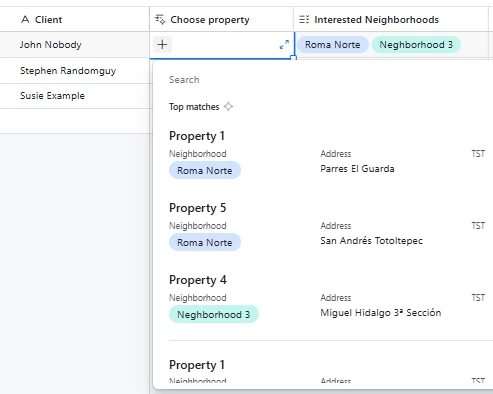Screen dimensions: 493x394
Task: Click the plus icon in John Nobody's property cell
Action: [x=162, y=44]
